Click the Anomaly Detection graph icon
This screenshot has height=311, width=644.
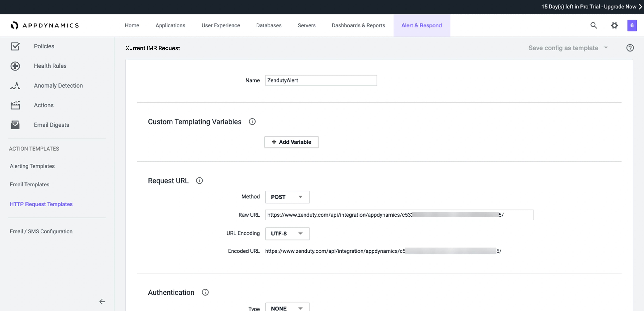click(x=15, y=86)
